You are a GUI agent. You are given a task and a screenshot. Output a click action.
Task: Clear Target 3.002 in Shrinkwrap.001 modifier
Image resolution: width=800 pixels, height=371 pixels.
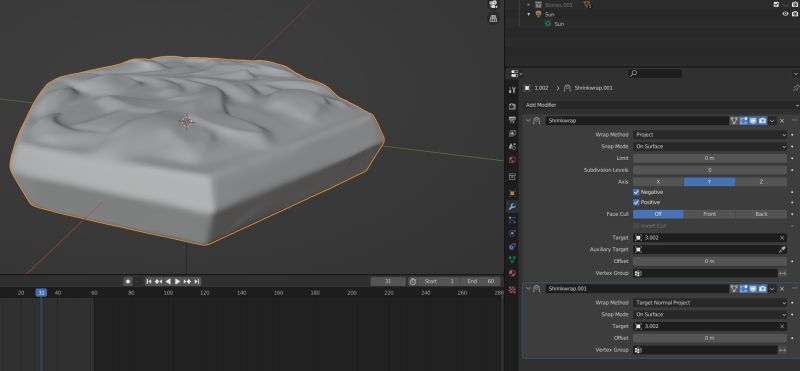point(782,326)
